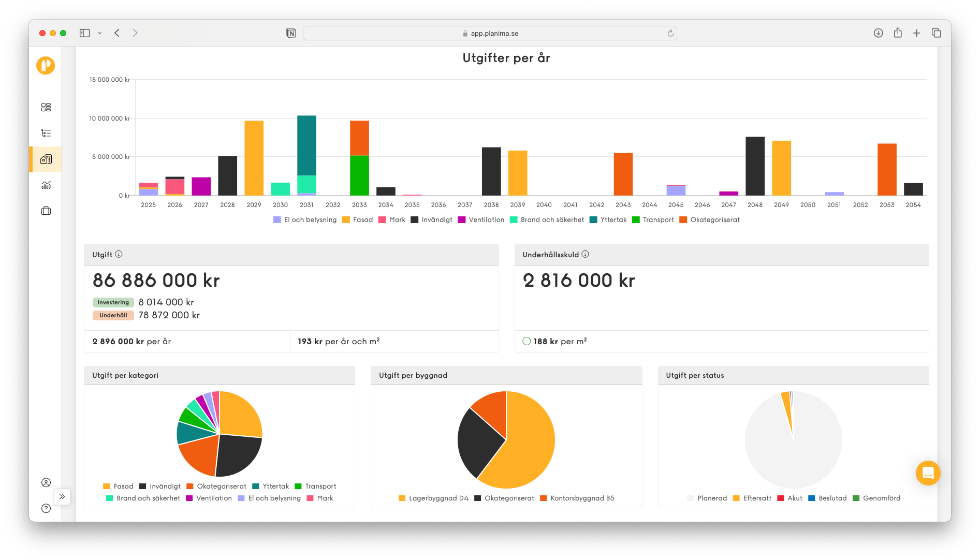Toggle Fasad series in bar chart legend
This screenshot has height=560, width=980.
pyautogui.click(x=357, y=220)
